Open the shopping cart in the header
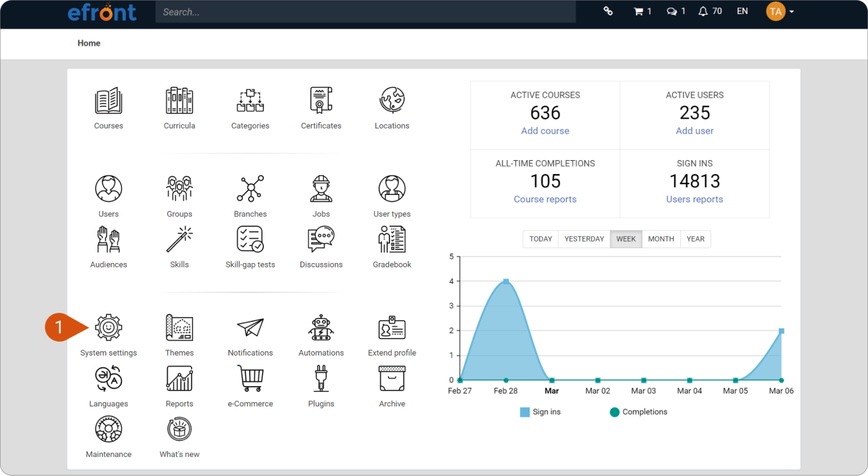The width and height of the screenshot is (868, 476). [642, 11]
